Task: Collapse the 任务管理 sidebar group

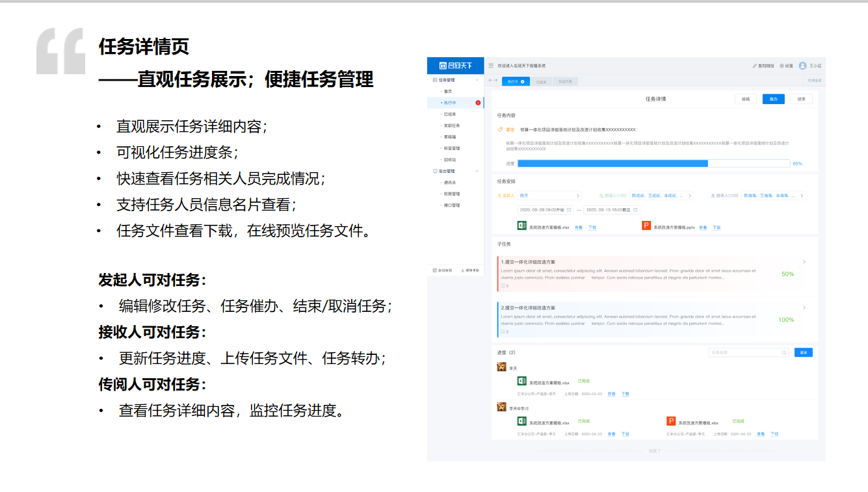Action: click(477, 80)
